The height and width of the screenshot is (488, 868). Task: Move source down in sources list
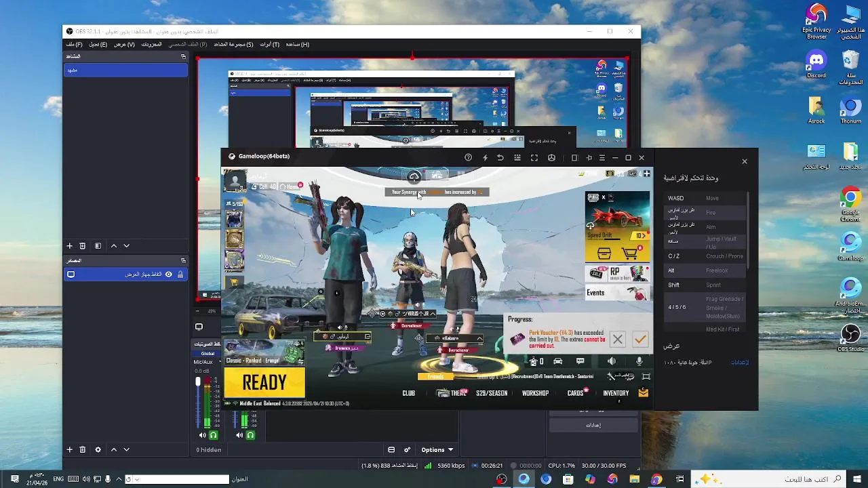tap(126, 449)
